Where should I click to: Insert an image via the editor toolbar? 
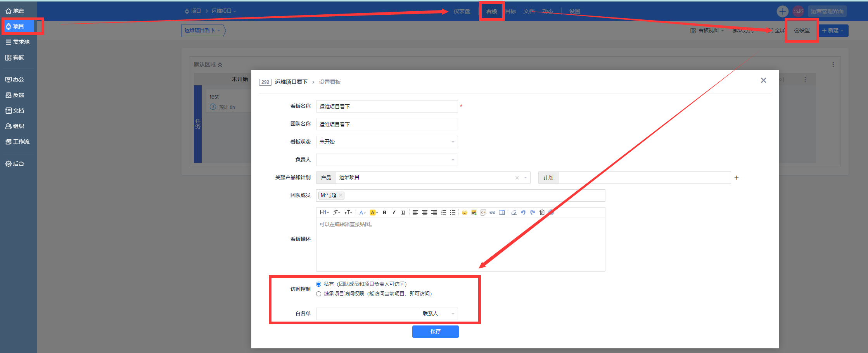474,213
